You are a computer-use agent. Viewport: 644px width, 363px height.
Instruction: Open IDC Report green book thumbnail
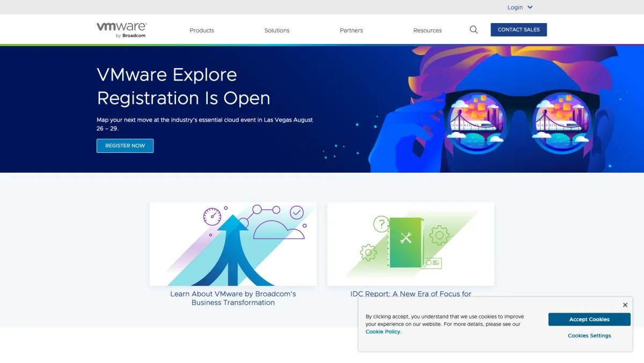tap(411, 244)
